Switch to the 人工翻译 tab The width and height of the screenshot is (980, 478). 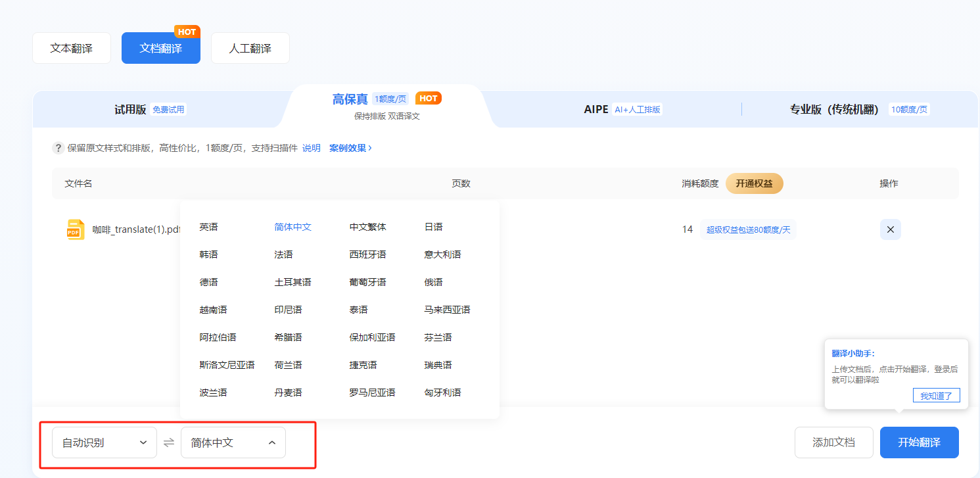[x=250, y=48]
